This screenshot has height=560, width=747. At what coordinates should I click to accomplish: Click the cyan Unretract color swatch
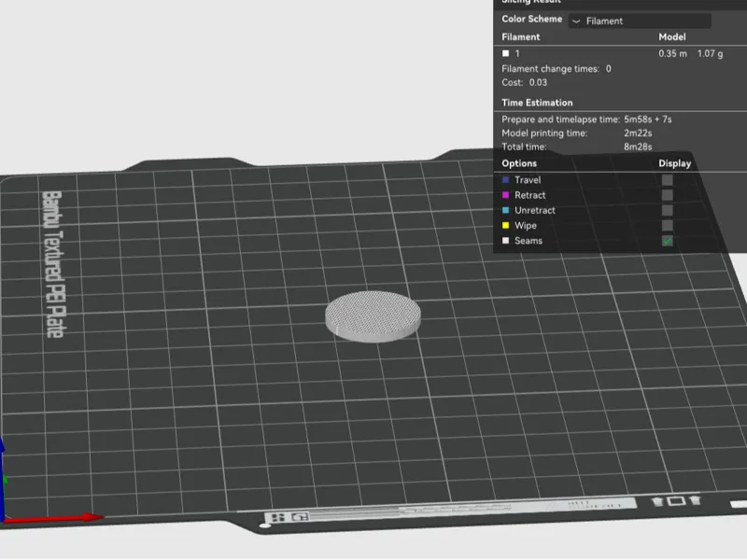point(505,211)
